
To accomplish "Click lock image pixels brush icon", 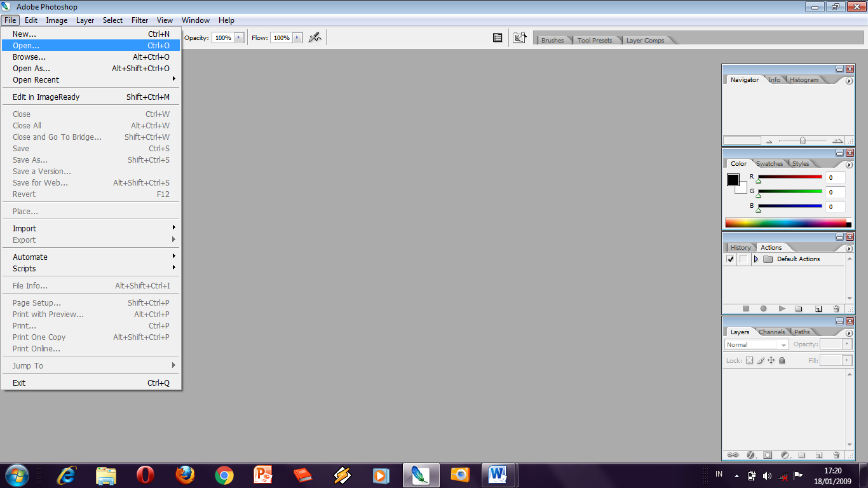I will (760, 360).
